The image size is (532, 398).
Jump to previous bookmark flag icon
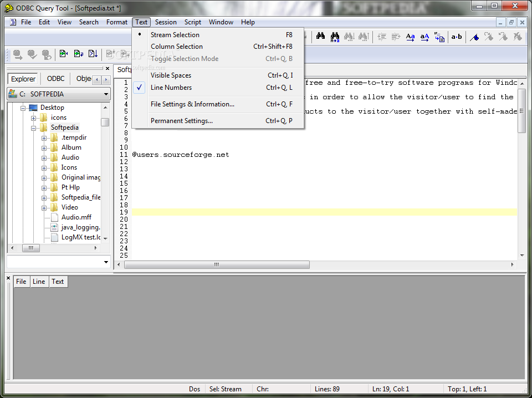tap(503, 36)
